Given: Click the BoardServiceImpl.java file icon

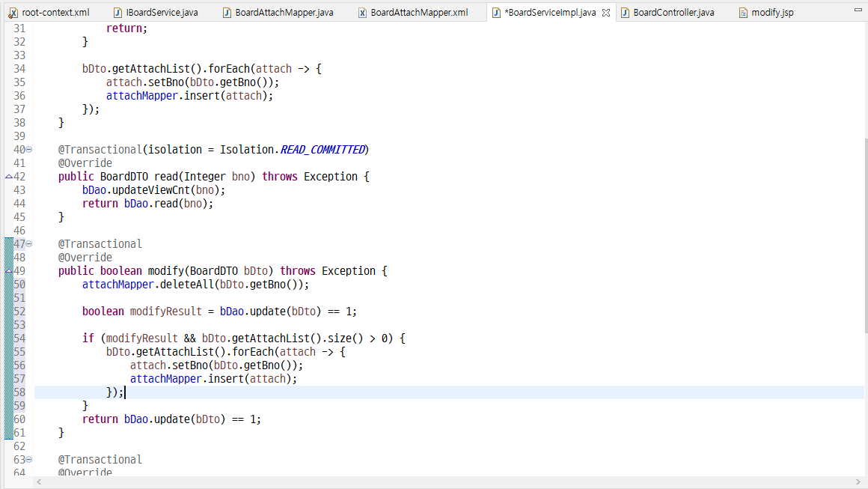Looking at the screenshot, I should [496, 13].
